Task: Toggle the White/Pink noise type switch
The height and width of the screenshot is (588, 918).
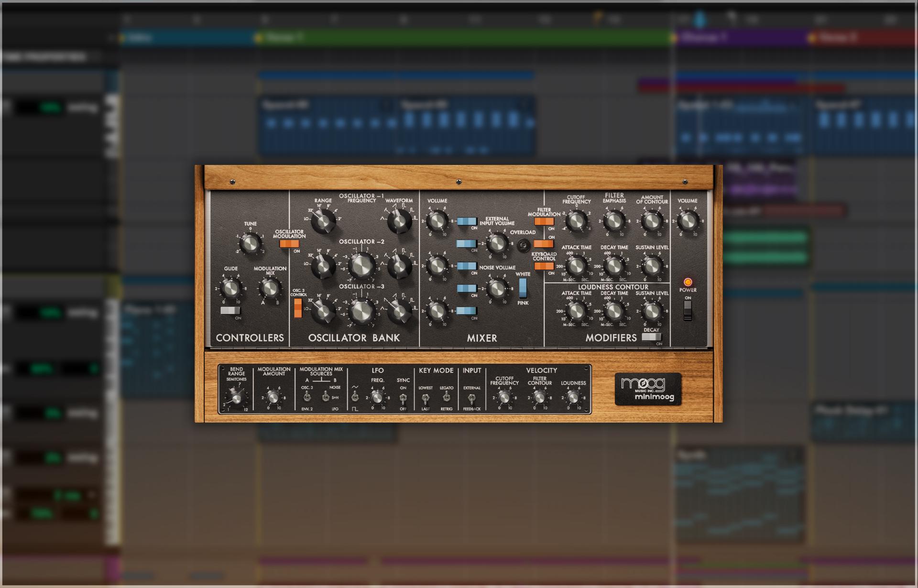Action: [x=523, y=288]
